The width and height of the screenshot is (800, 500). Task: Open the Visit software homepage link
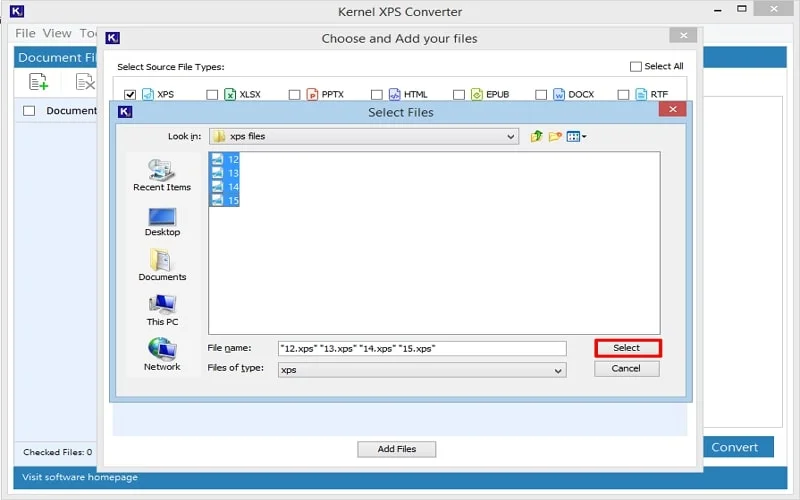(x=80, y=477)
